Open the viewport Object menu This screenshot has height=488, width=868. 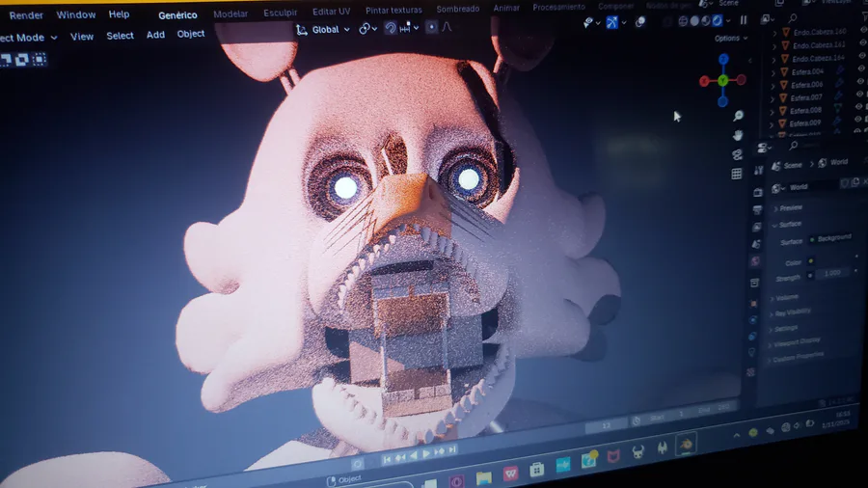pos(190,34)
